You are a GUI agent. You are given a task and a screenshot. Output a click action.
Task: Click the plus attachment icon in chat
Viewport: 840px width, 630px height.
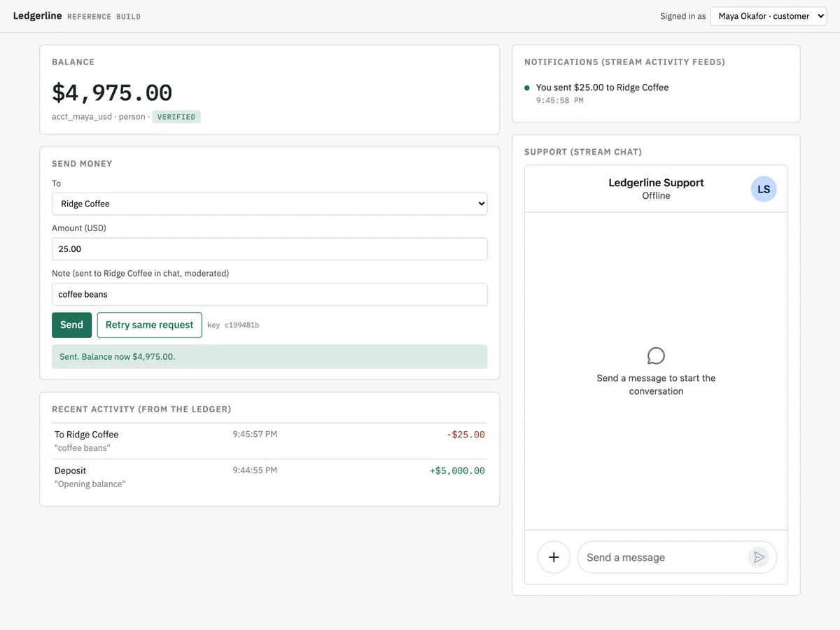tap(554, 557)
